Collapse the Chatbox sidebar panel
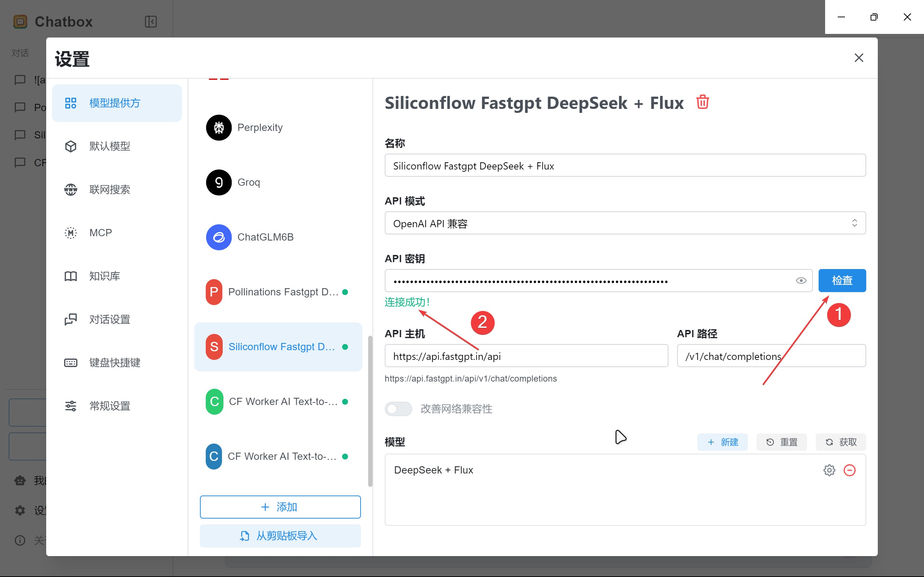 pos(151,22)
